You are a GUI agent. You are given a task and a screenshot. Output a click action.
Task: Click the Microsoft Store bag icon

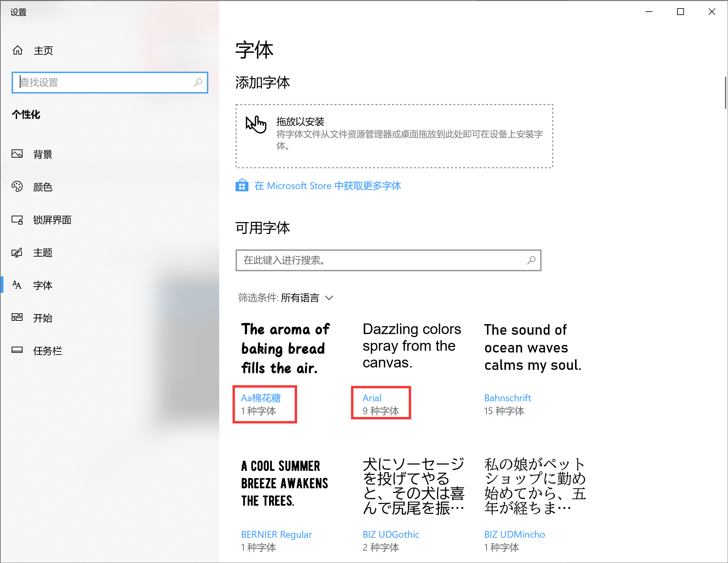tap(242, 185)
